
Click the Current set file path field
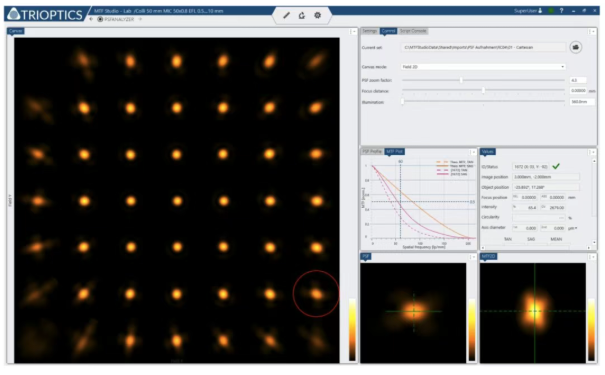pos(483,47)
